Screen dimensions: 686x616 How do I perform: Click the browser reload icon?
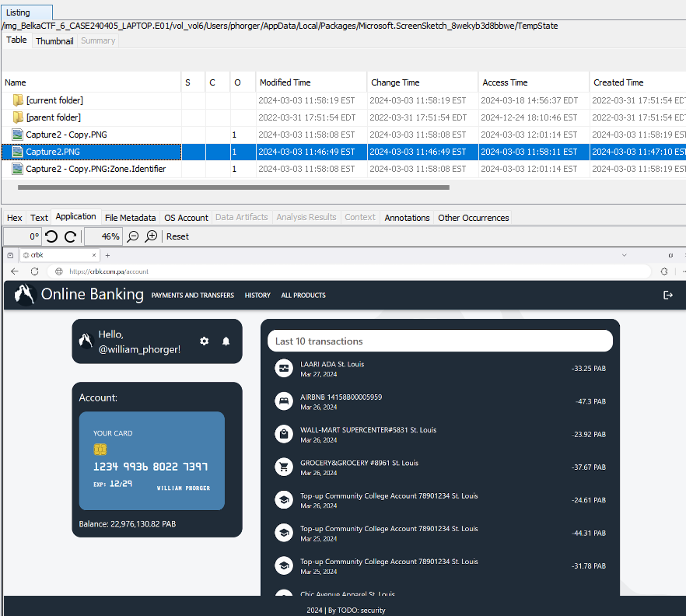pyautogui.click(x=34, y=271)
